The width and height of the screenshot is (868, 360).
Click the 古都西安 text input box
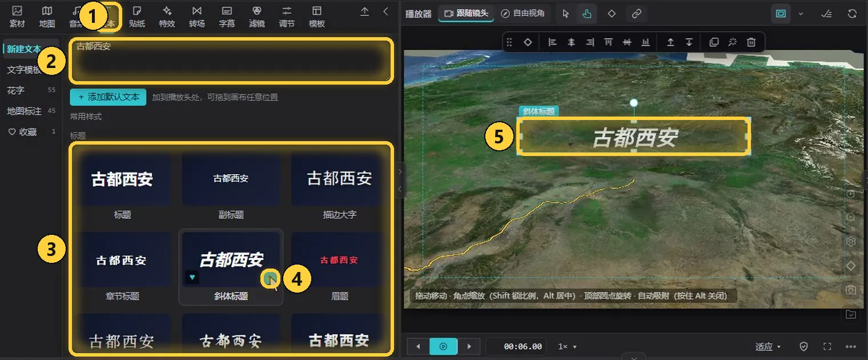[x=231, y=61]
